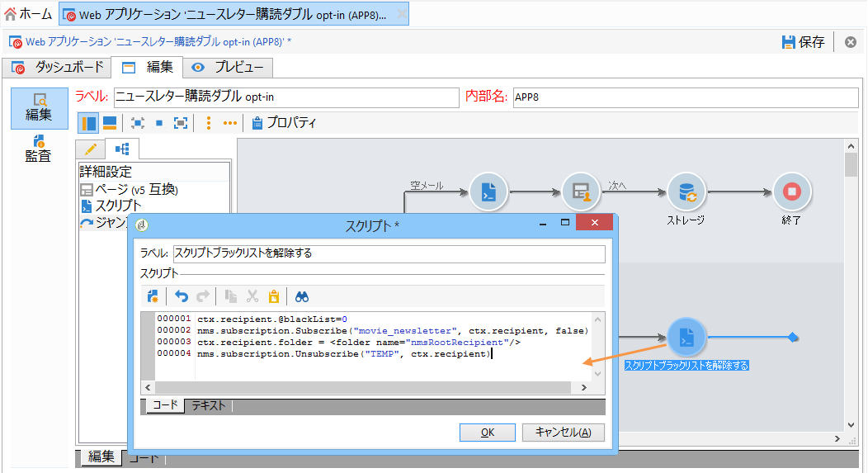Switch to テキスト tab in script dialog
The width and height of the screenshot is (868, 473).
209,406
